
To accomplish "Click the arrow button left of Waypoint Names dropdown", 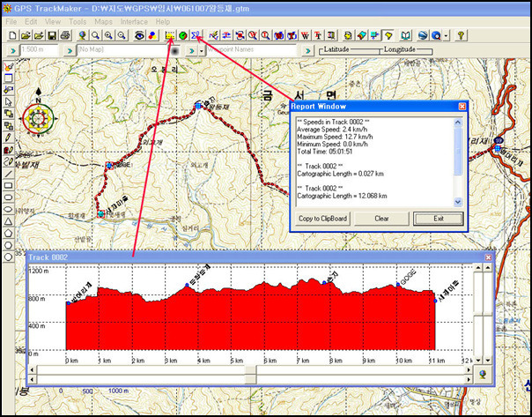I will 191,51.
